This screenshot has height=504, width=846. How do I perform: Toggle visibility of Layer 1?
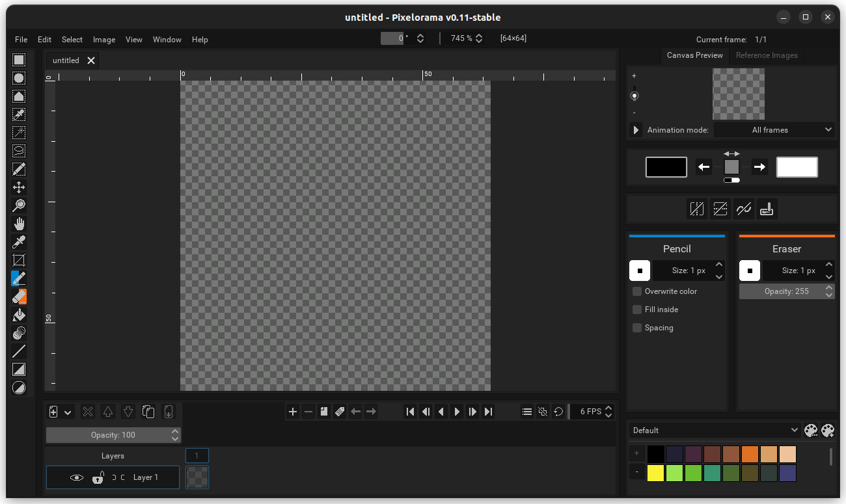click(76, 477)
